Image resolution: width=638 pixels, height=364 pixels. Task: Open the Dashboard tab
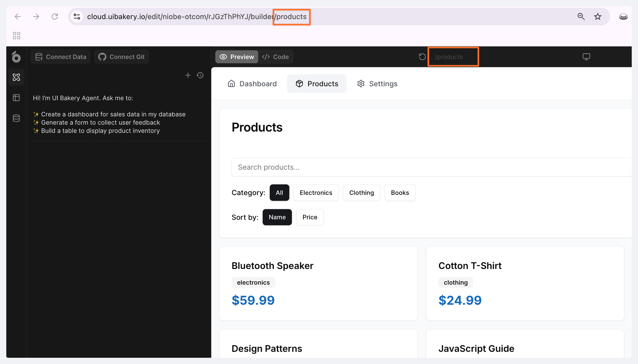(252, 84)
